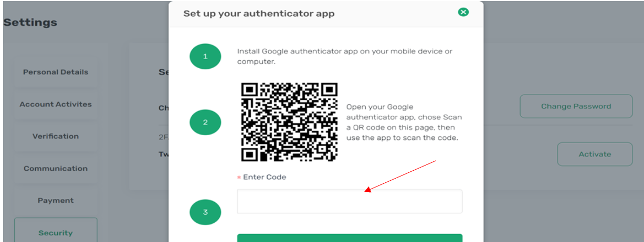Click the Change Password button
This screenshot has width=644, height=242.
pos(576,106)
